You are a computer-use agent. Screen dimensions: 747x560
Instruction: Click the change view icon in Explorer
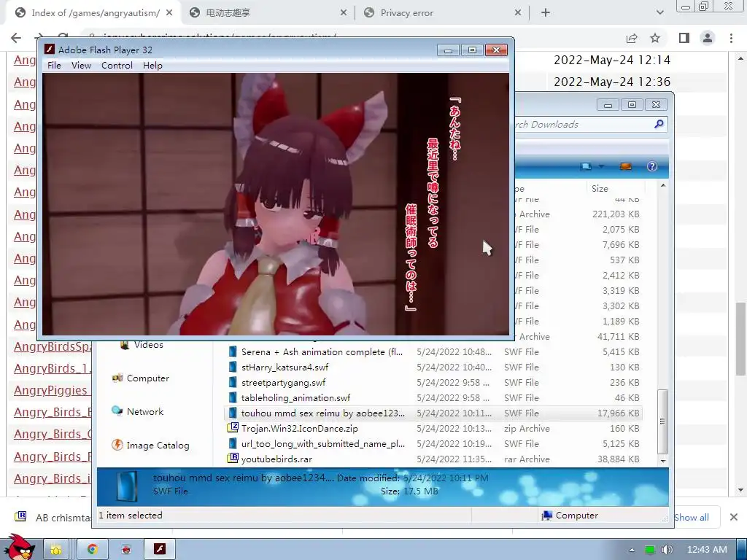586,166
